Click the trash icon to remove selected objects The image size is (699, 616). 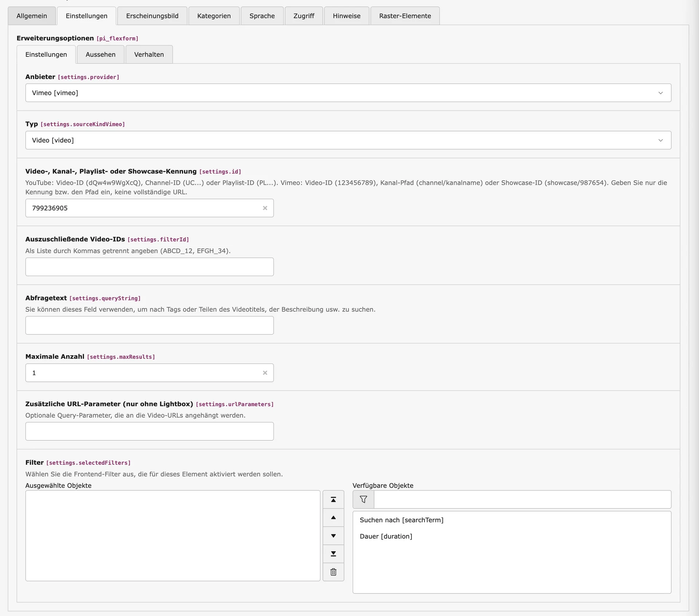[333, 572]
